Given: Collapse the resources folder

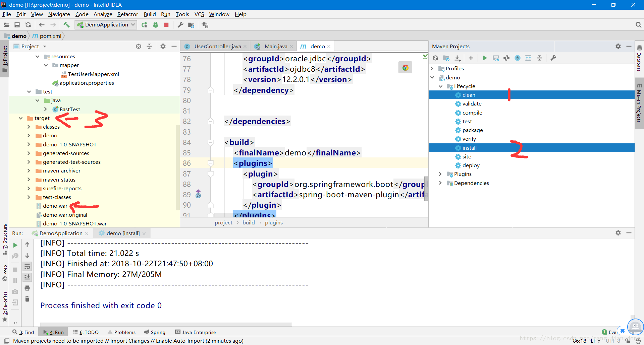Looking at the screenshot, I should (37, 57).
